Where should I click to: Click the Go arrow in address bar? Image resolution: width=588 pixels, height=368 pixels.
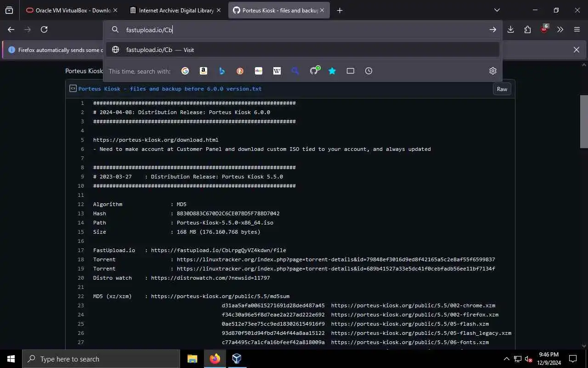493,29
